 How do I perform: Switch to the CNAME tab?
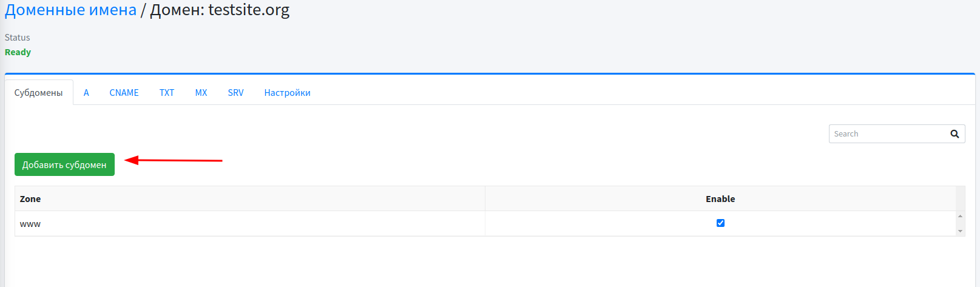pos(124,93)
